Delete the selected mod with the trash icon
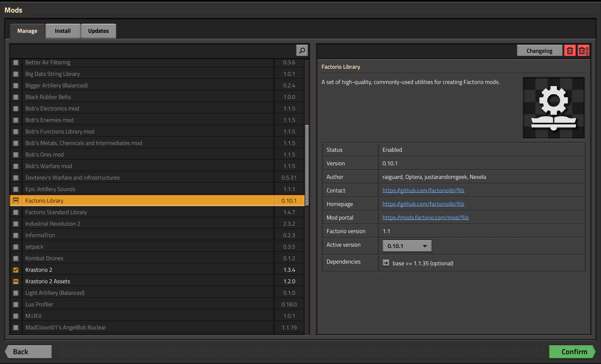Screen dimensions: 601x364 pos(570,50)
